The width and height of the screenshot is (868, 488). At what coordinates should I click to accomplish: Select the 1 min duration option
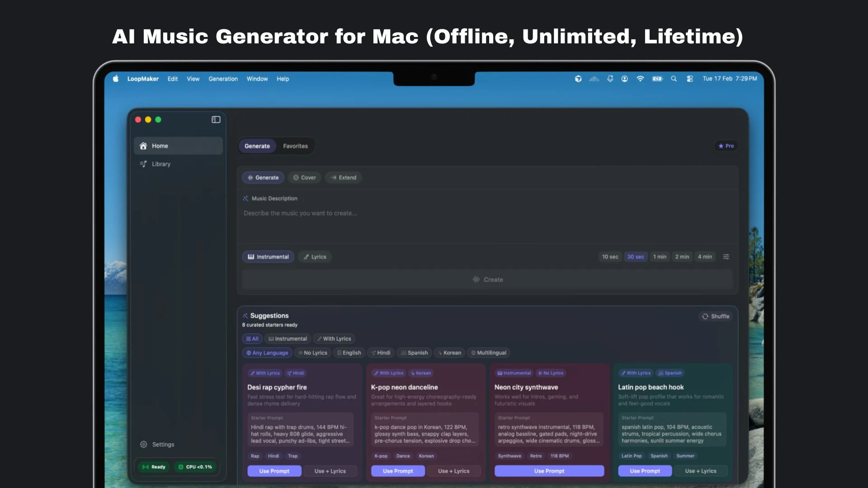pos(660,257)
